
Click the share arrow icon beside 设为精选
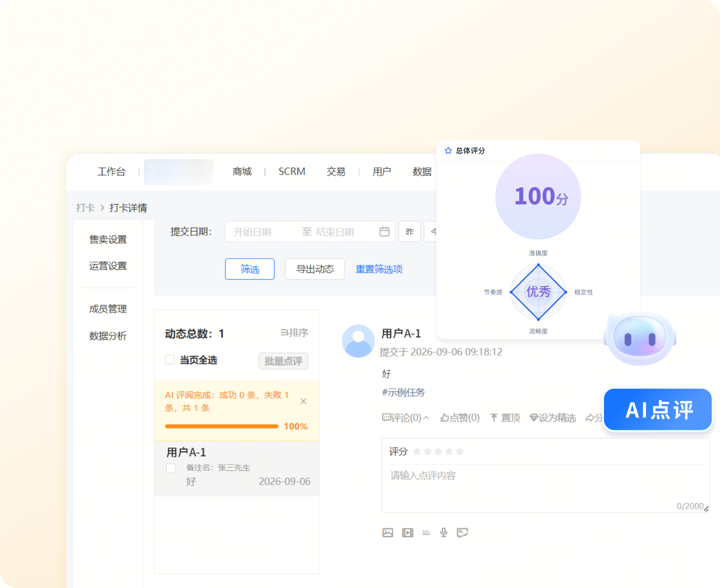[x=590, y=418]
